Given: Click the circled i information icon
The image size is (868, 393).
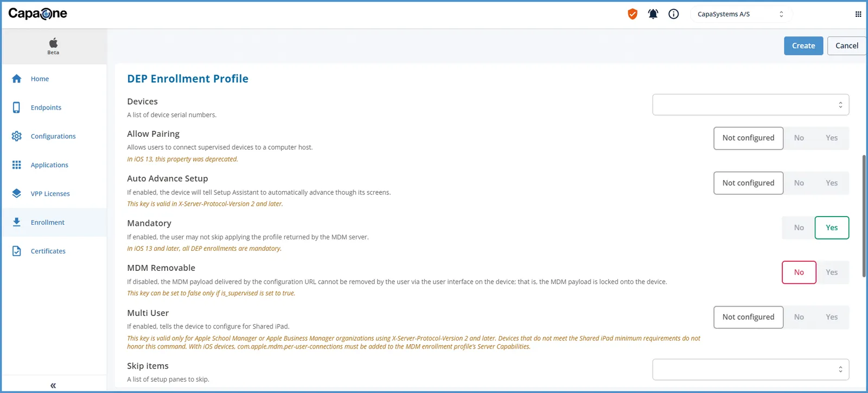Looking at the screenshot, I should [674, 14].
